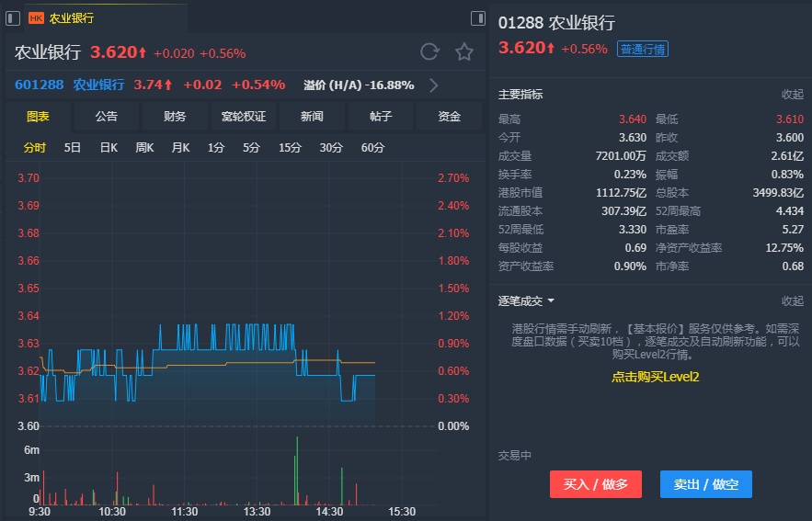Click the 港股市值 value 1112.75亿
The image size is (812, 521).
click(621, 193)
